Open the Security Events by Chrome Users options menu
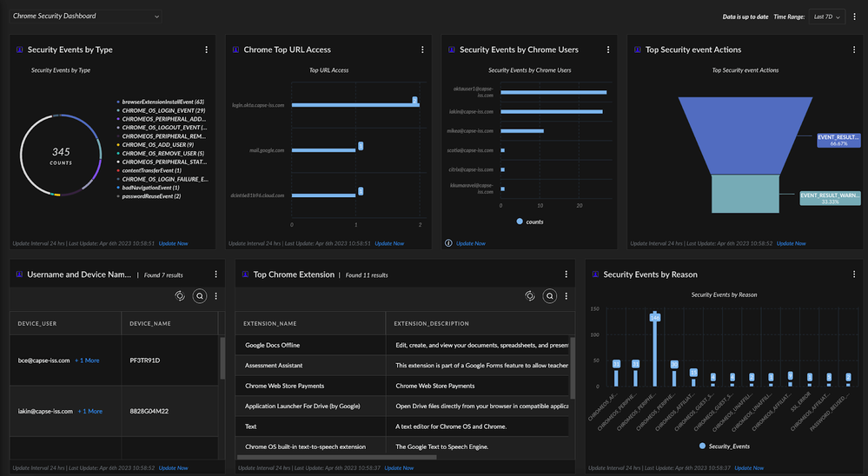 click(608, 50)
